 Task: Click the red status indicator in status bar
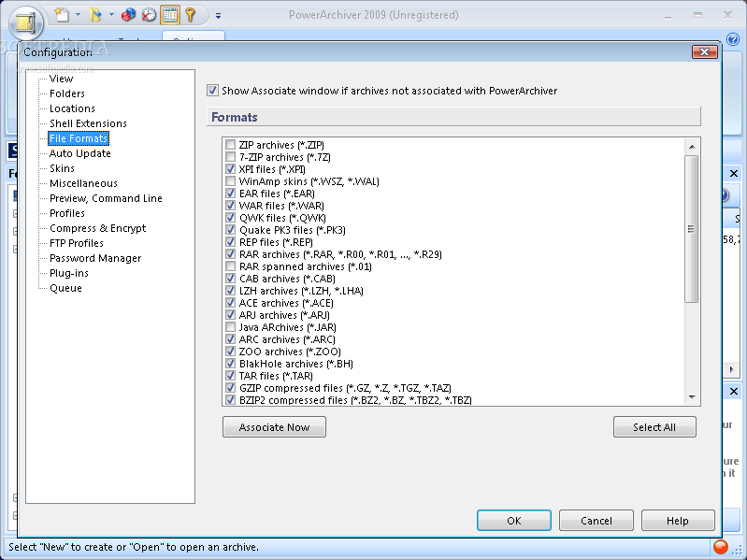click(x=721, y=547)
